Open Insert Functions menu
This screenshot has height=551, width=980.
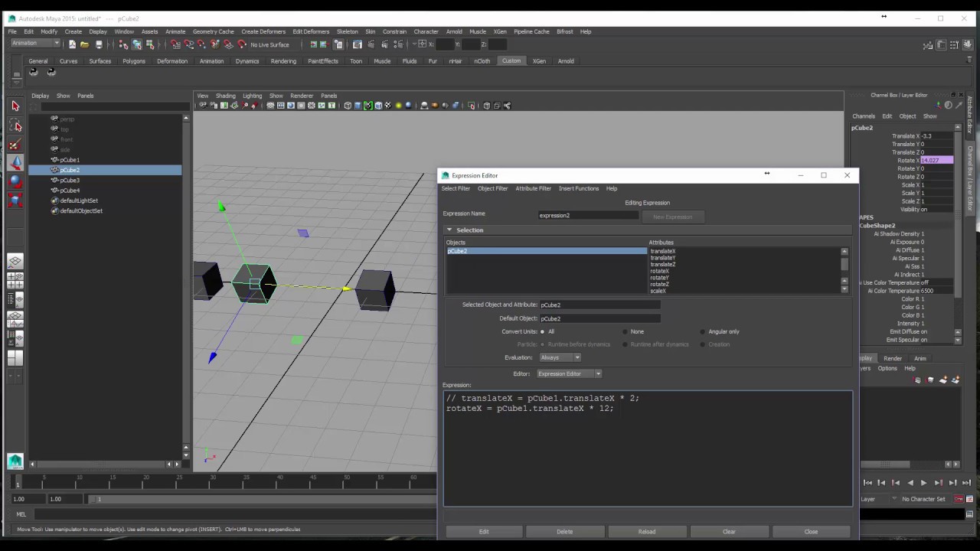(578, 188)
